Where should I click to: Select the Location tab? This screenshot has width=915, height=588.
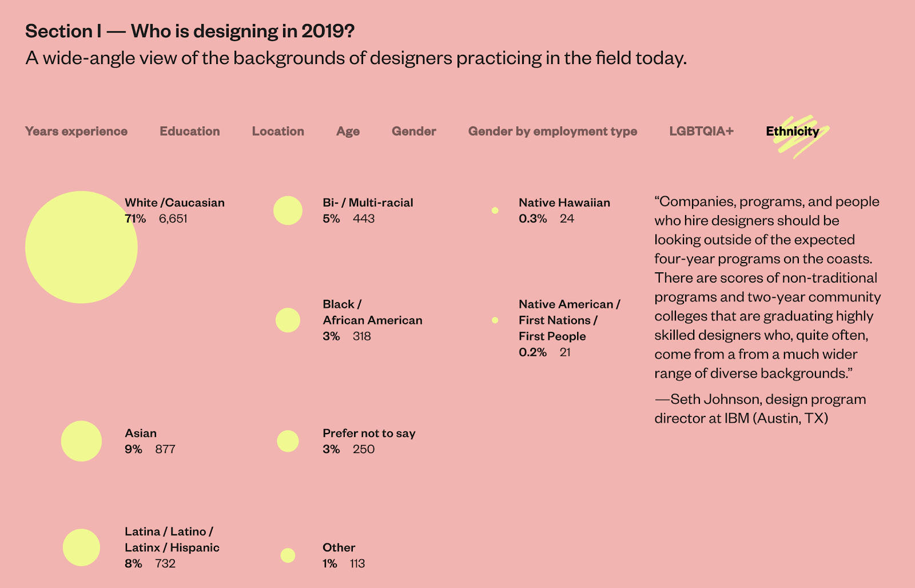(278, 131)
